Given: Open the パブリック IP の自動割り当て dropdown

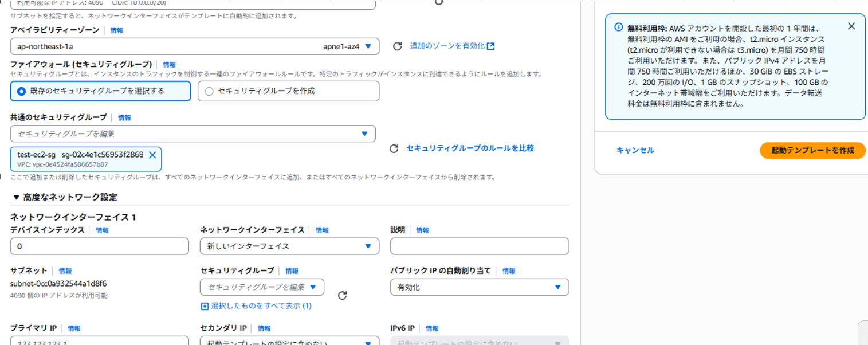Looking at the screenshot, I should click(480, 287).
